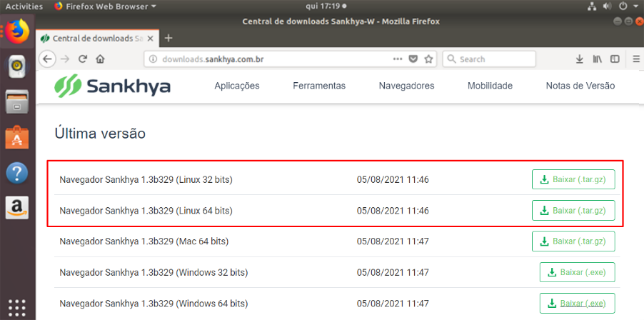Open a new browser tab
This screenshot has height=320, width=644.
tap(168, 38)
